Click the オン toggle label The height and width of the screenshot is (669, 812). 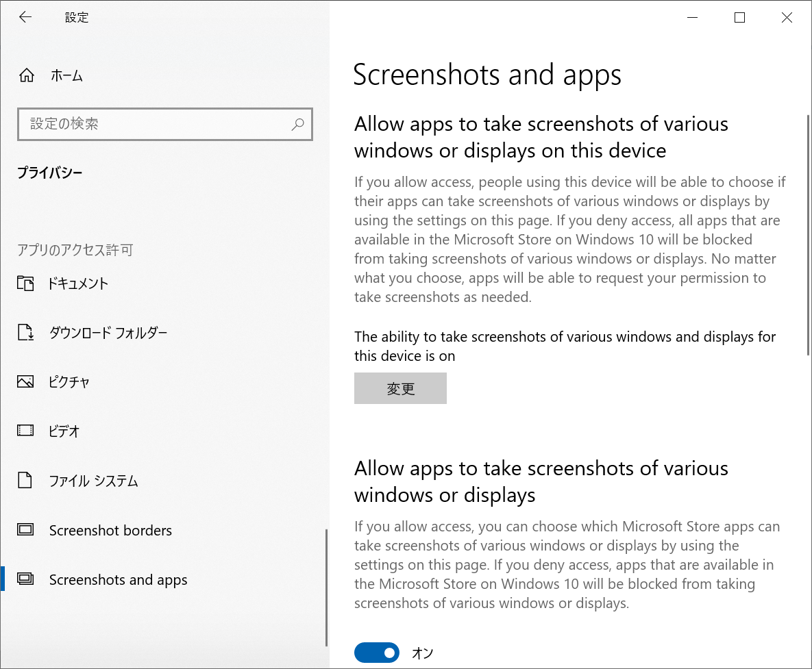click(x=422, y=653)
